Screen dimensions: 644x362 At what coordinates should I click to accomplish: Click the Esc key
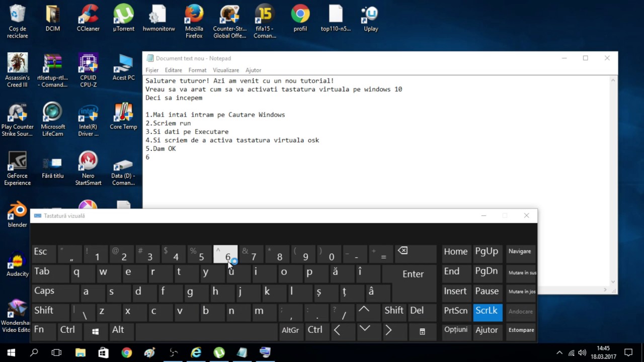click(x=44, y=254)
